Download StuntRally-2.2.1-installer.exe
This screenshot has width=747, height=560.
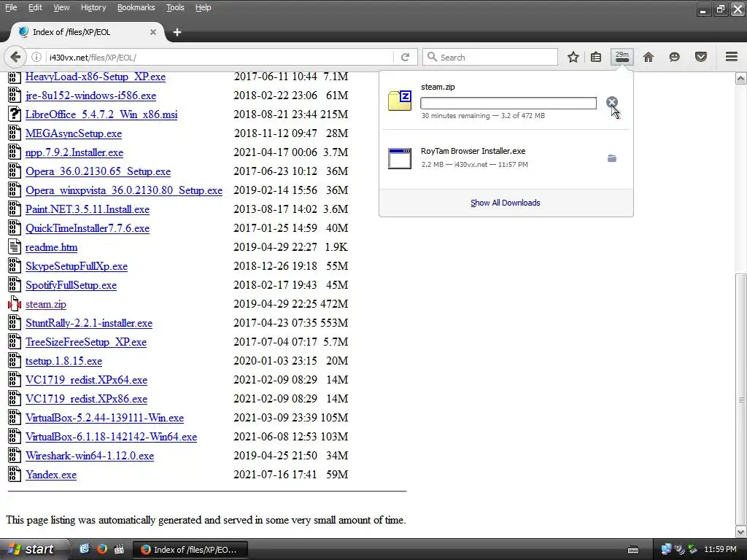pos(88,323)
